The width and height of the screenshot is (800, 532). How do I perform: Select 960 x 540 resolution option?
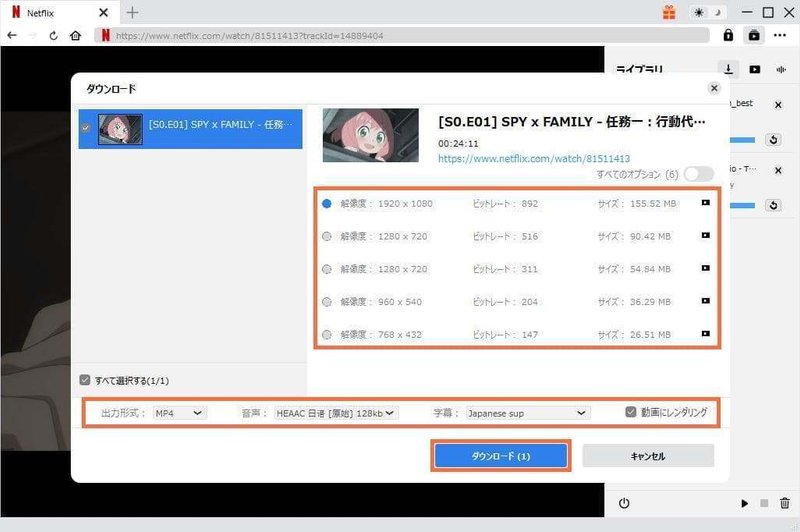click(327, 301)
